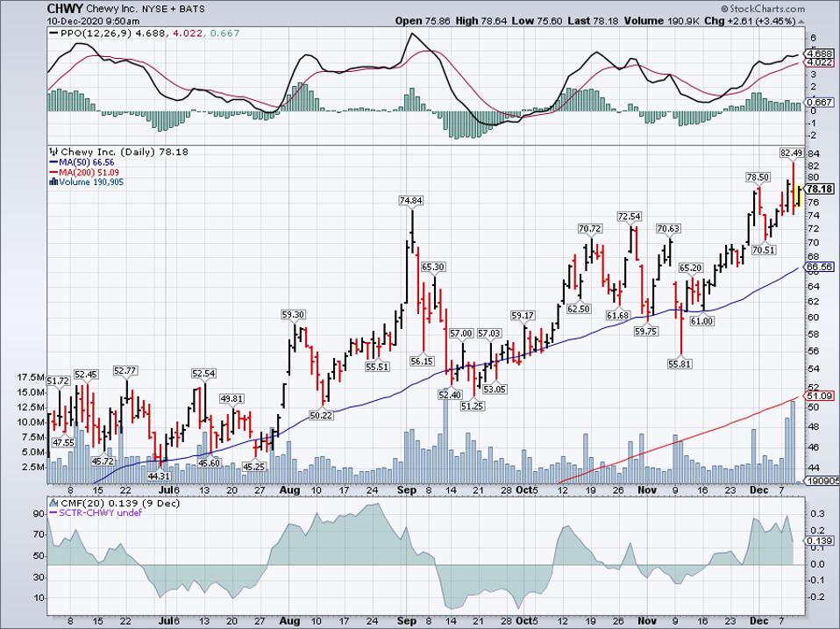Click the 'Open 75.86' value in header
Image resolution: width=840 pixels, height=629 pixels.
[x=424, y=21]
